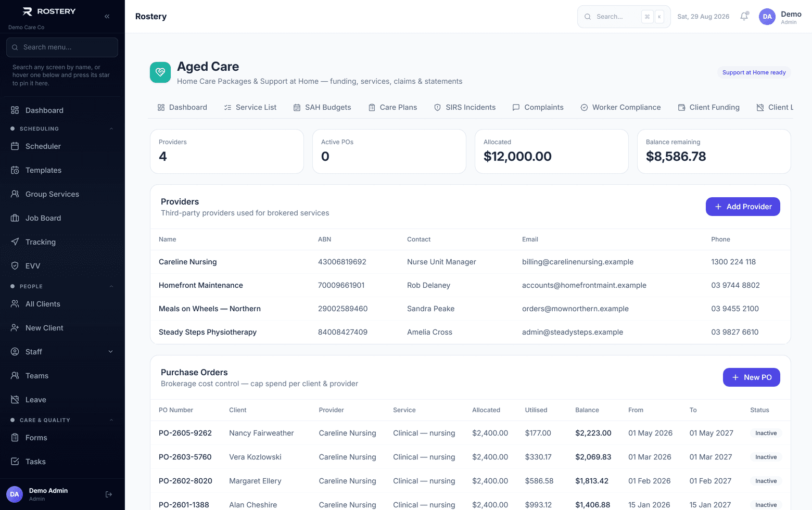Open notifications bell icon
This screenshot has width=812, height=510.
click(744, 16)
